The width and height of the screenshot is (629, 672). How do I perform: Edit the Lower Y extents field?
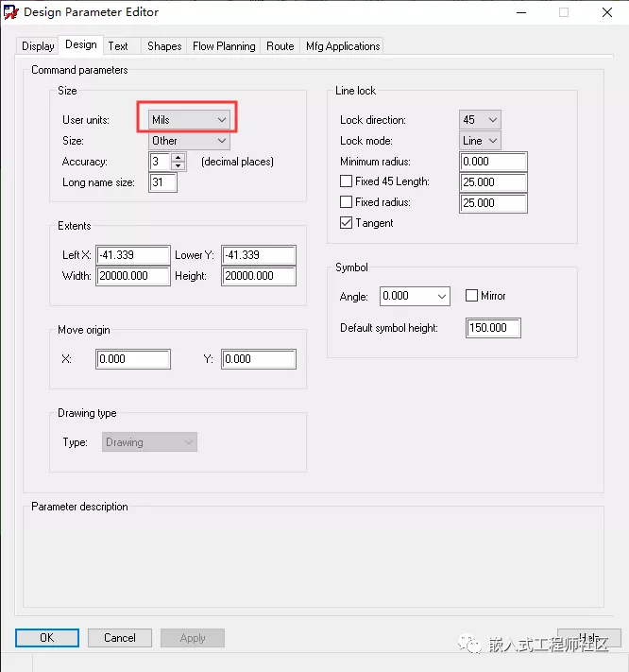click(x=259, y=255)
